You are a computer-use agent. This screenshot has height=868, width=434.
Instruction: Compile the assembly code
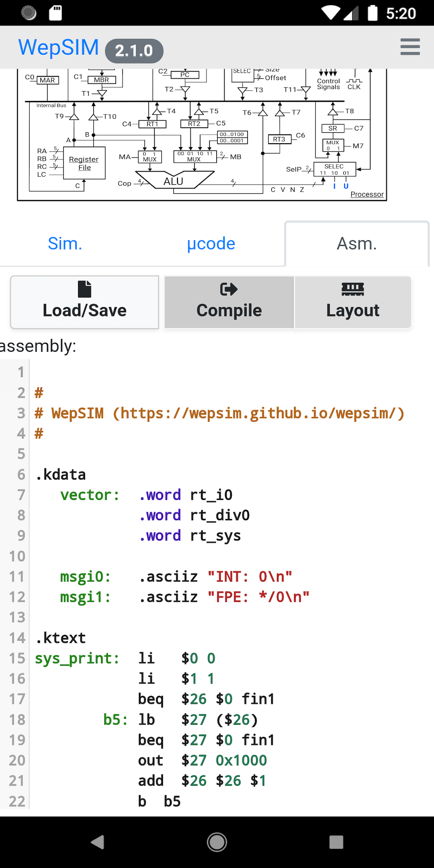tap(229, 302)
